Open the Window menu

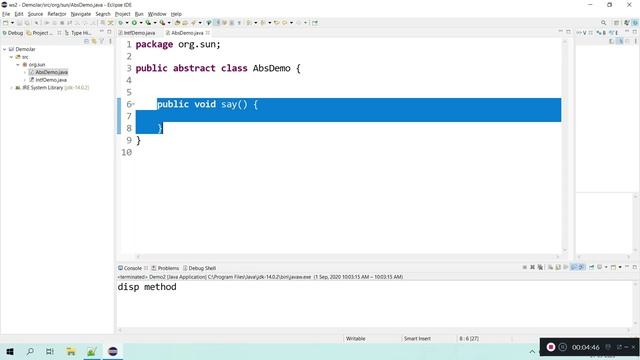pyautogui.click(x=157, y=14)
